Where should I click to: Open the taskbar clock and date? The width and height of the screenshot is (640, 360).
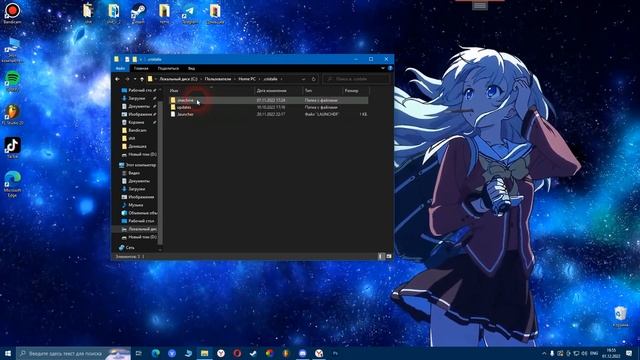tap(611, 353)
